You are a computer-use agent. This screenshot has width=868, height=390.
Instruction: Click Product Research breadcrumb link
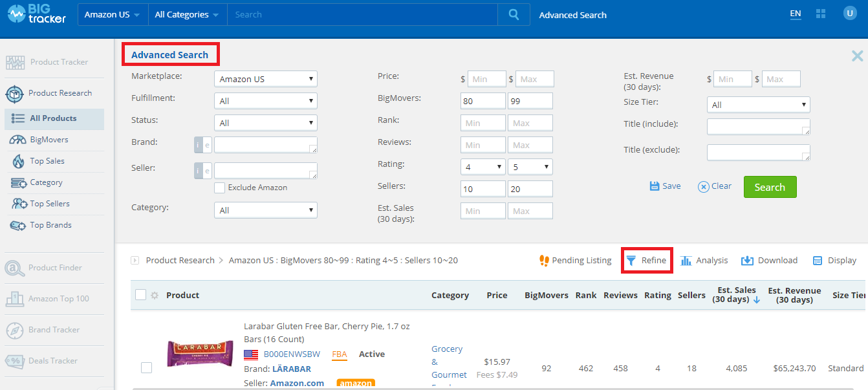180,261
